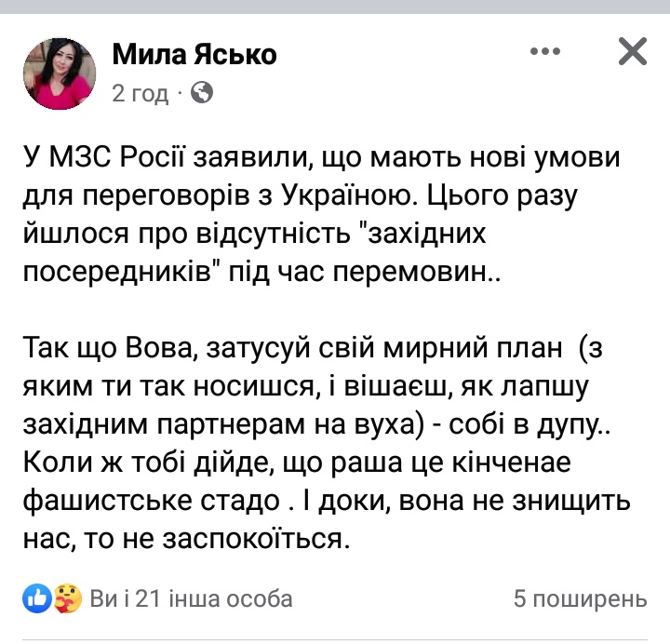Open the post via the '2 год' timestamp
The height and width of the screenshot is (644, 670).
tap(141, 93)
